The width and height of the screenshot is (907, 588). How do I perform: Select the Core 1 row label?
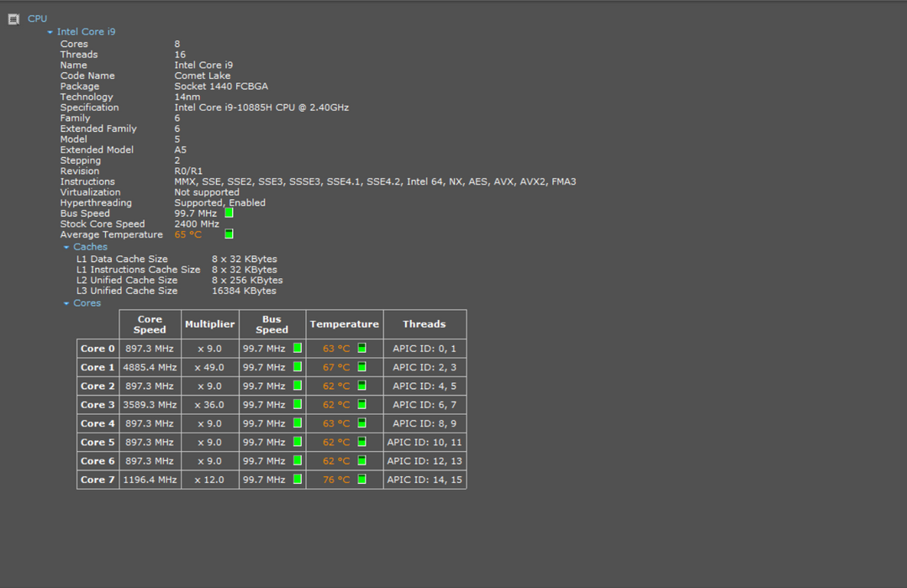point(98,367)
